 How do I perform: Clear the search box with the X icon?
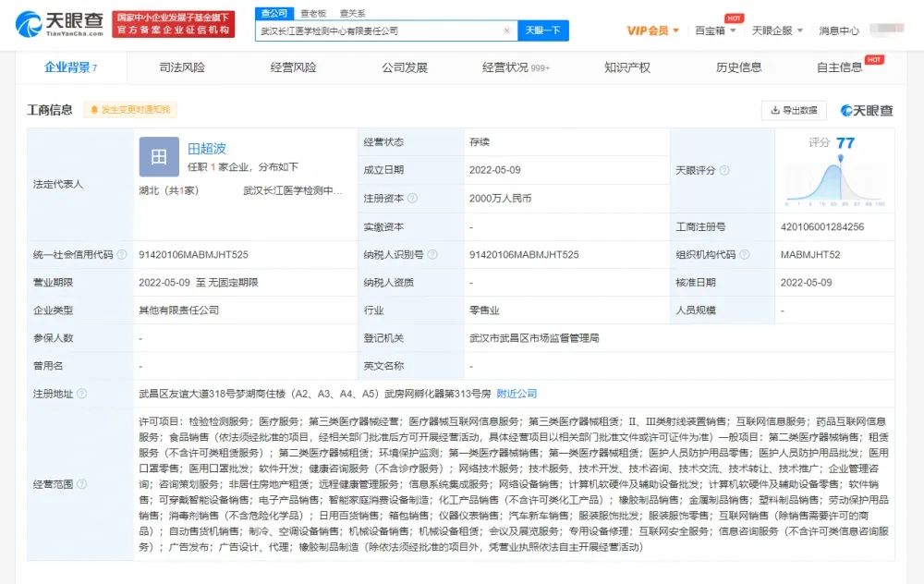click(506, 30)
